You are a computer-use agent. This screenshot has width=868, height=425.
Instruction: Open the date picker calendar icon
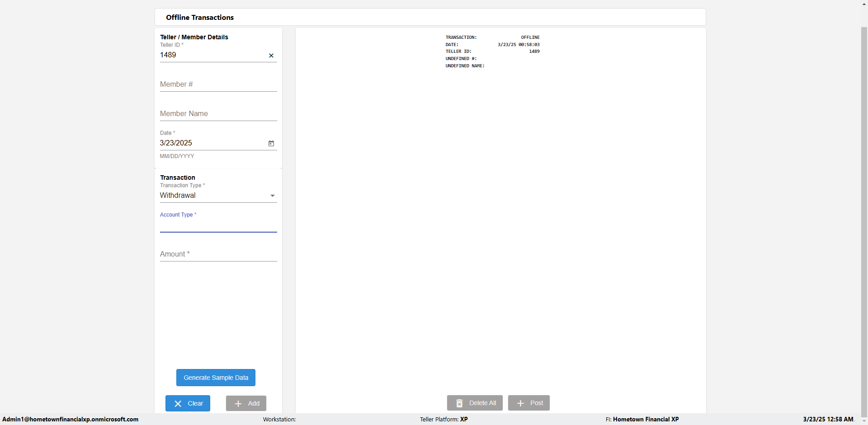pos(271,144)
